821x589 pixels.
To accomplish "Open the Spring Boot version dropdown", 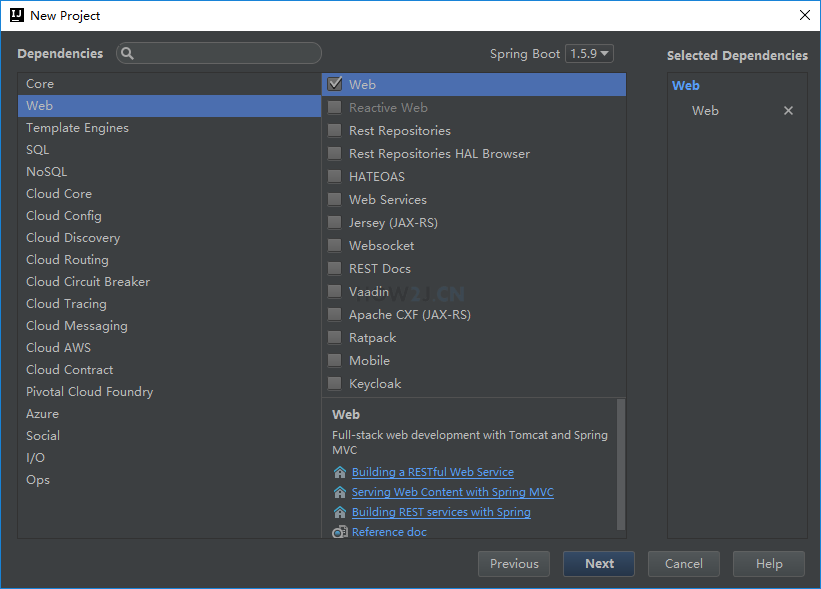I will tap(590, 54).
